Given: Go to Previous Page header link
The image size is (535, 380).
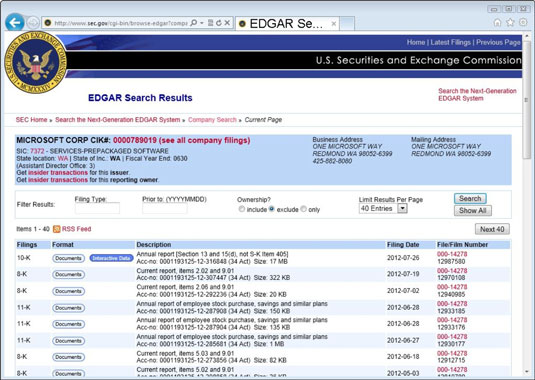Looking at the screenshot, I should (498, 42).
